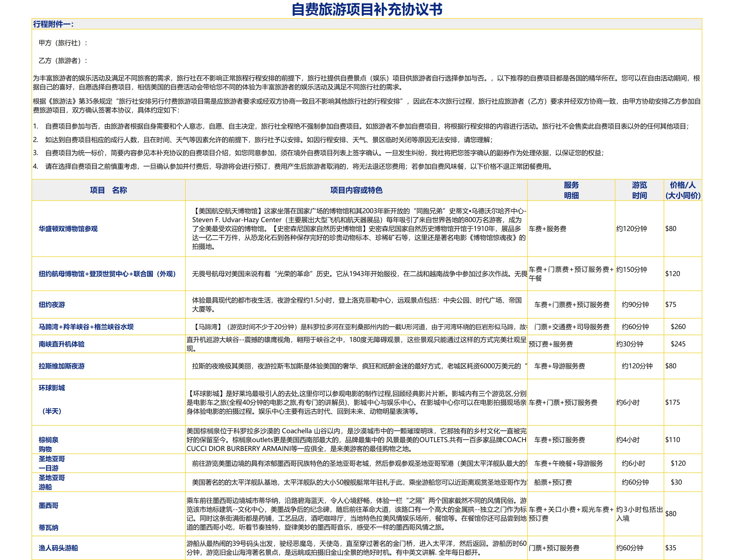
Task: Click the $110 price cell
Action: [x=683, y=440]
